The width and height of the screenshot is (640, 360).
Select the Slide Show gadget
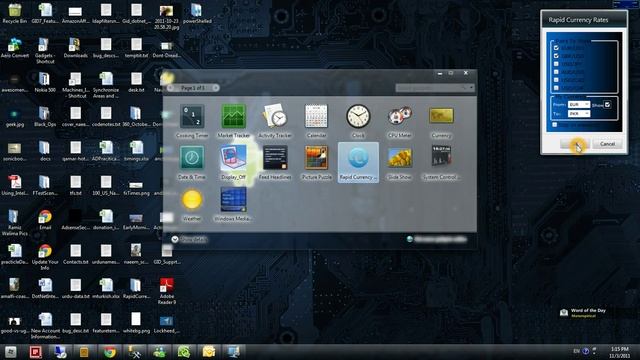400,163
